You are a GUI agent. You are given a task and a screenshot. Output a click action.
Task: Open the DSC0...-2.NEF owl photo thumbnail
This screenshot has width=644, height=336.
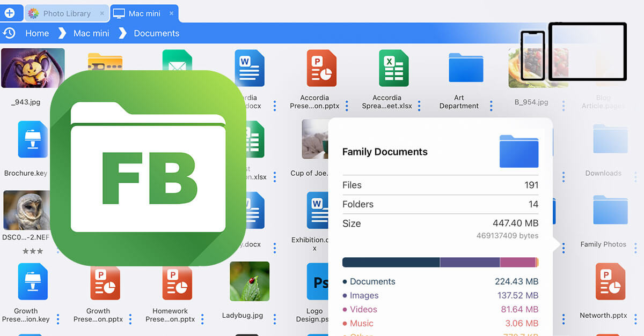26,210
